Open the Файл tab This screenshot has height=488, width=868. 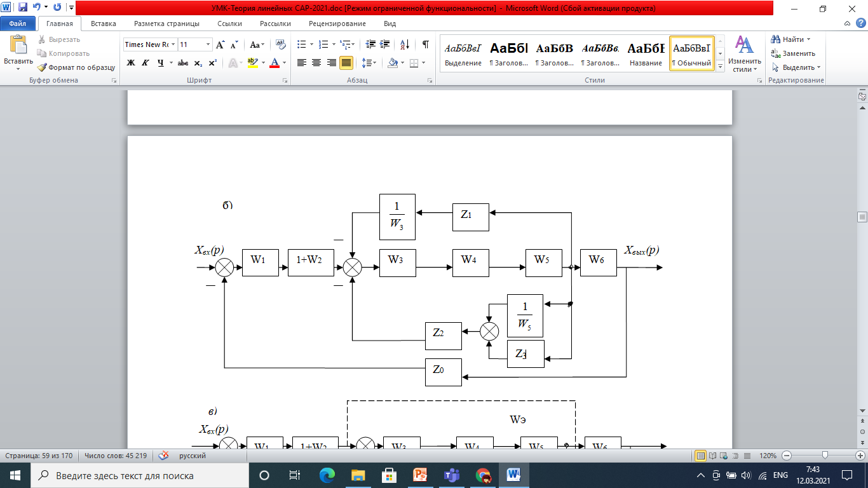click(17, 24)
